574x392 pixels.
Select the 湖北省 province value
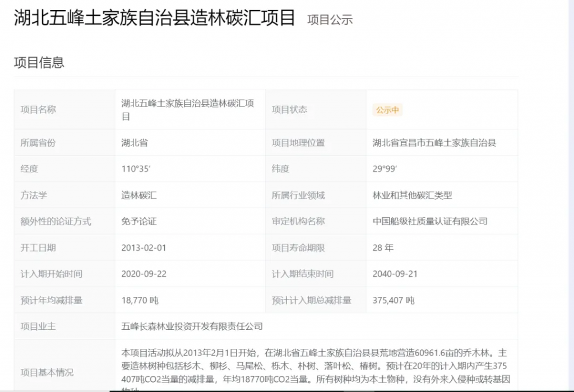coord(135,143)
